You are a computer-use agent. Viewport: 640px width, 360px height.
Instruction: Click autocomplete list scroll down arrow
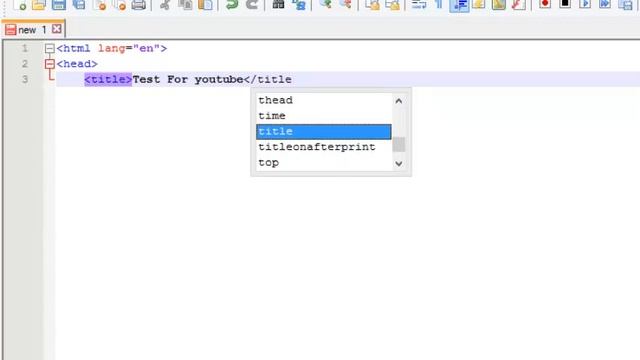tap(399, 164)
